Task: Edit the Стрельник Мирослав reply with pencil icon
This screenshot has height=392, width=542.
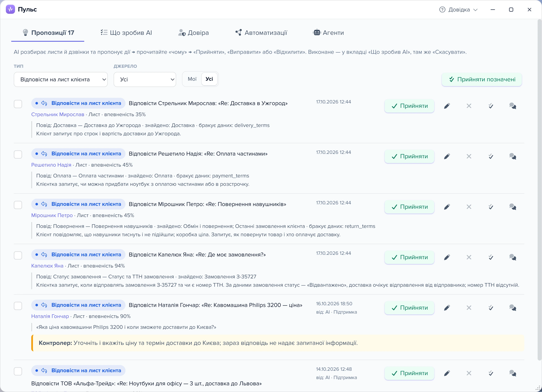Action: click(x=447, y=106)
